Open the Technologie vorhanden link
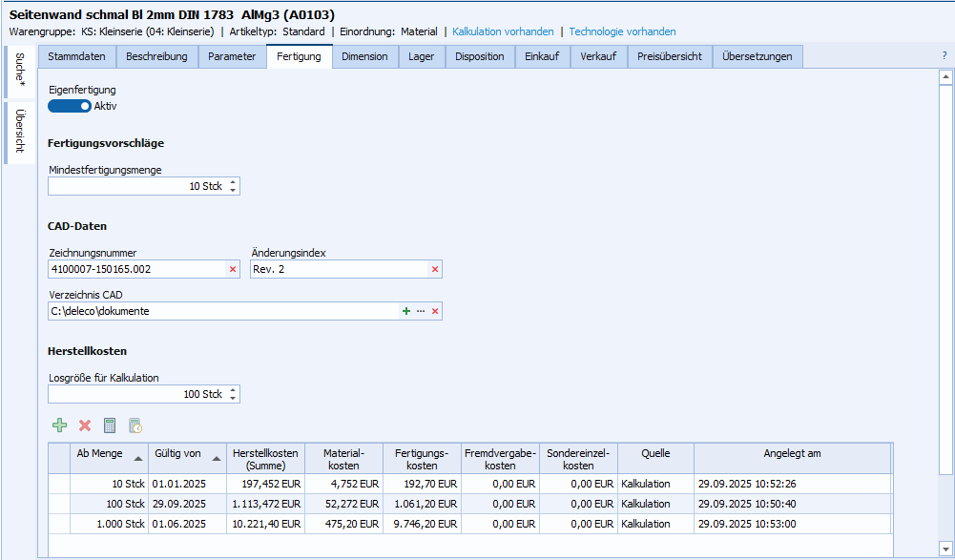Screen dimensions: 955x560 (622, 31)
